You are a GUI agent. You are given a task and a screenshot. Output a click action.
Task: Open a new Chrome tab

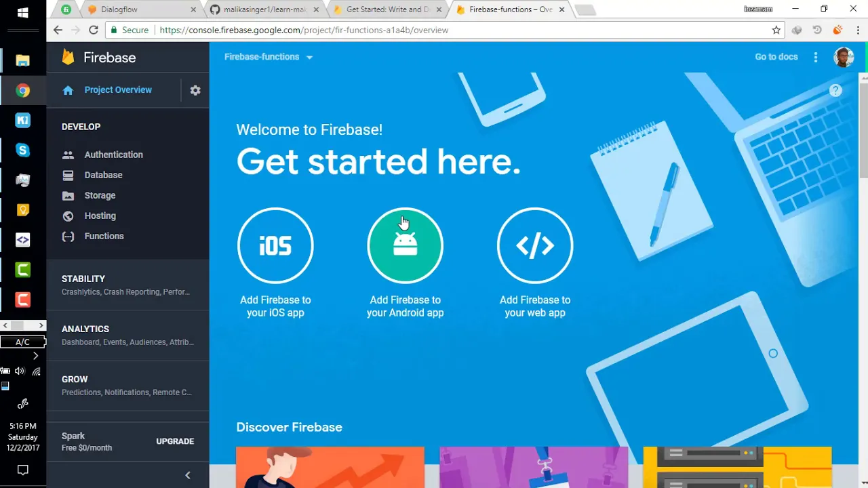coord(585,9)
